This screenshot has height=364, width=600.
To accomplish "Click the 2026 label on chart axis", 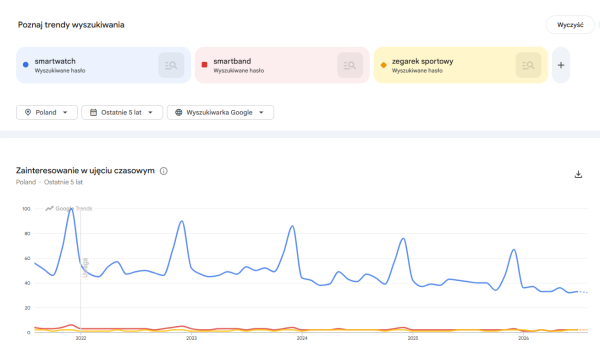I will pos(523,338).
